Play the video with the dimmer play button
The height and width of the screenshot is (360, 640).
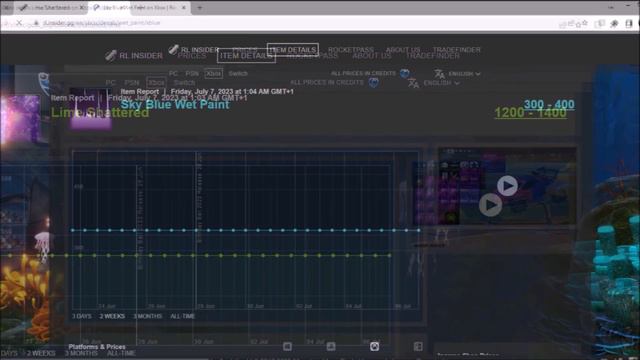(x=490, y=205)
